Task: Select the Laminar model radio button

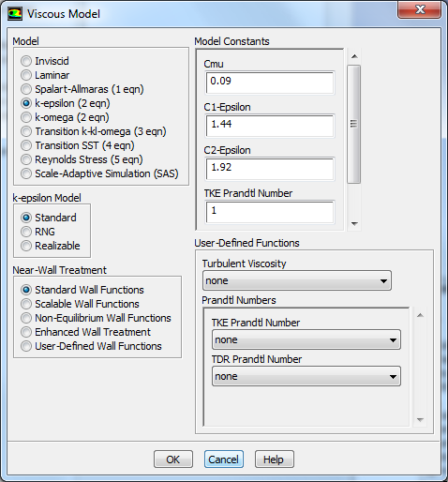Action: (x=26, y=75)
